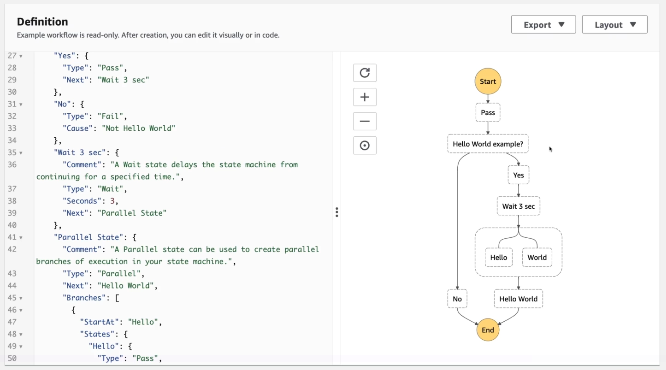Open the Export dropdown

543,25
